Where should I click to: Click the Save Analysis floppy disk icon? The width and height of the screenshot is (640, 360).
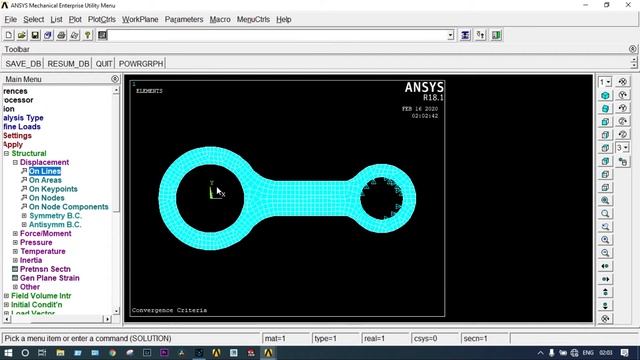pyautogui.click(x=35, y=35)
